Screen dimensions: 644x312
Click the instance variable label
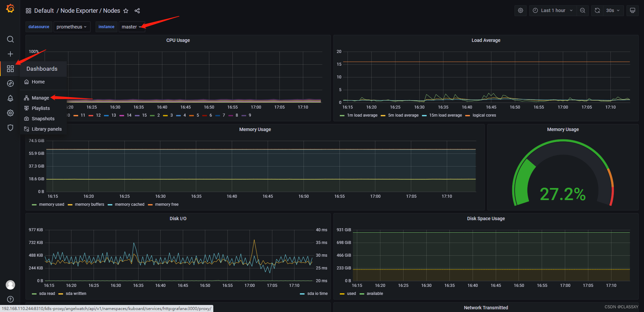(x=106, y=27)
